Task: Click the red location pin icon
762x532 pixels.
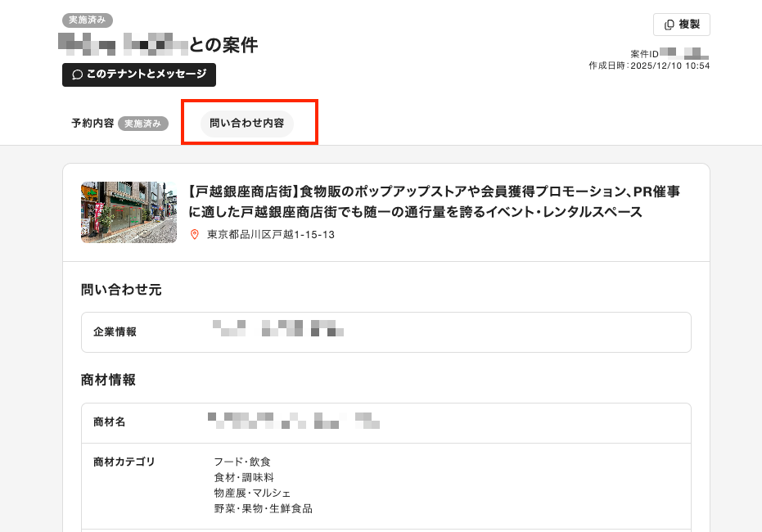Action: click(x=195, y=235)
